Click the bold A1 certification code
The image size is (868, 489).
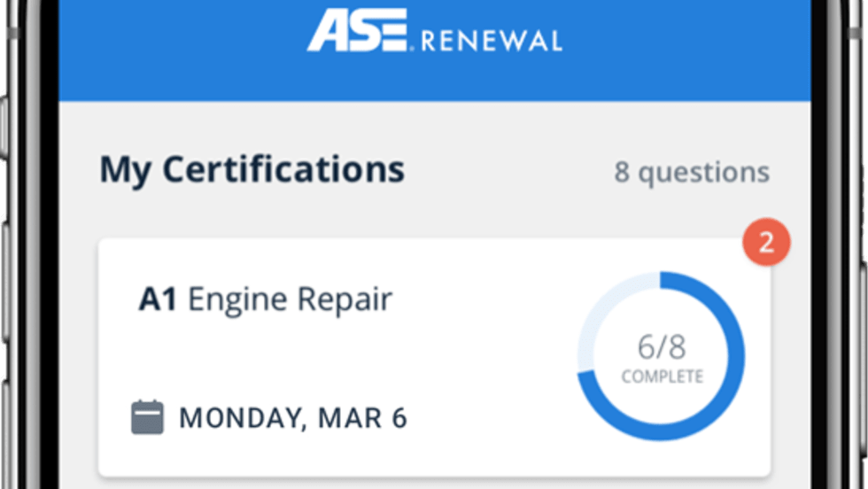(x=159, y=299)
